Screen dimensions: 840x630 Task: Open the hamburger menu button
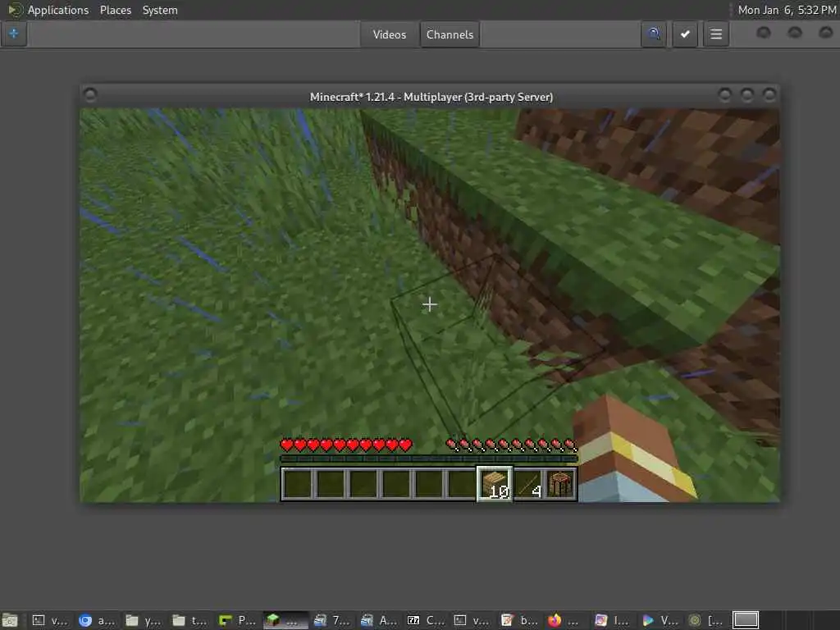715,34
